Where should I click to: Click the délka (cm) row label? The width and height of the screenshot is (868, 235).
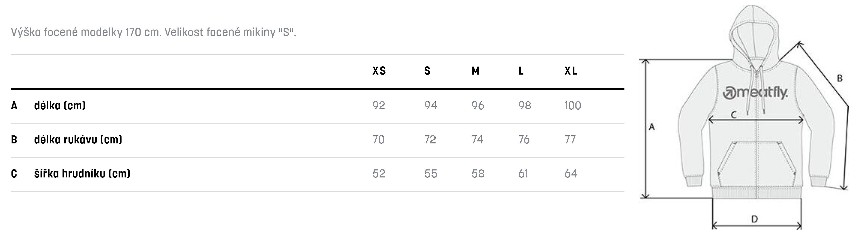[60, 106]
